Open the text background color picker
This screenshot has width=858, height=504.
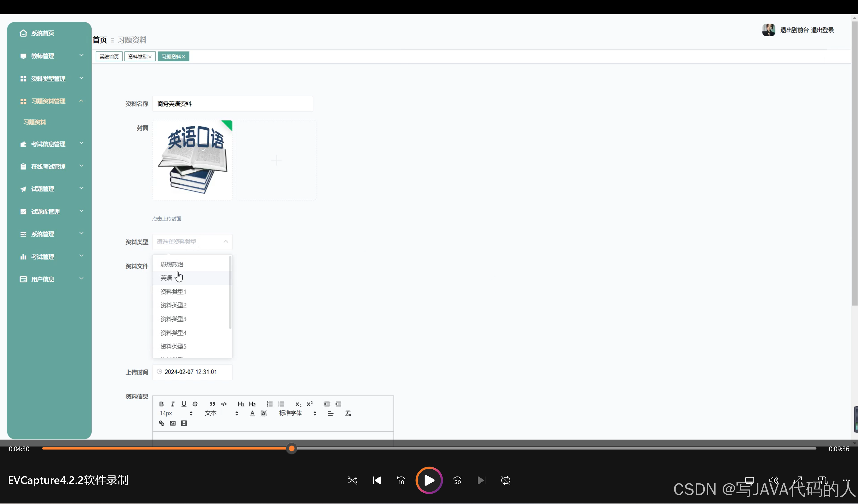pyautogui.click(x=264, y=413)
